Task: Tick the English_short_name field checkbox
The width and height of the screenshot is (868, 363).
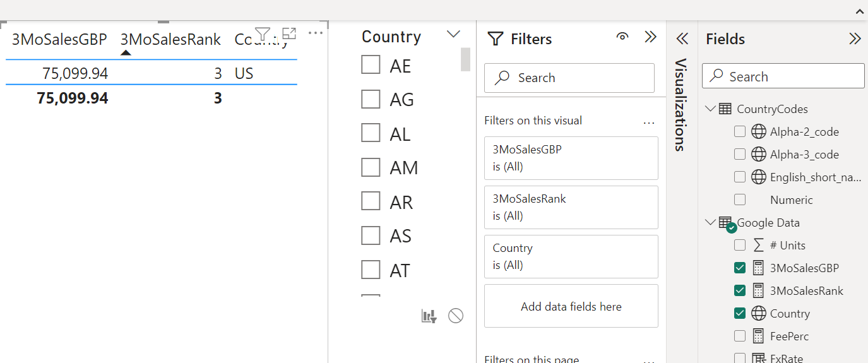Action: pos(740,177)
